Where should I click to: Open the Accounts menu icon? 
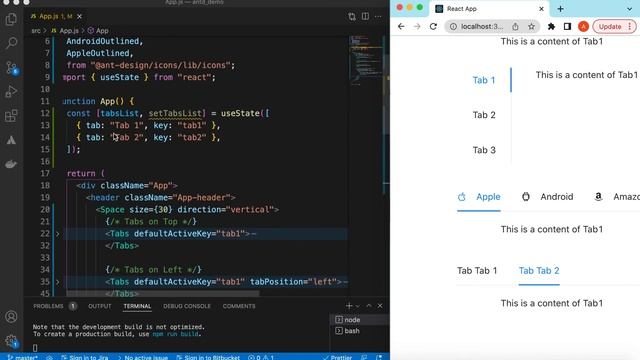point(11,317)
